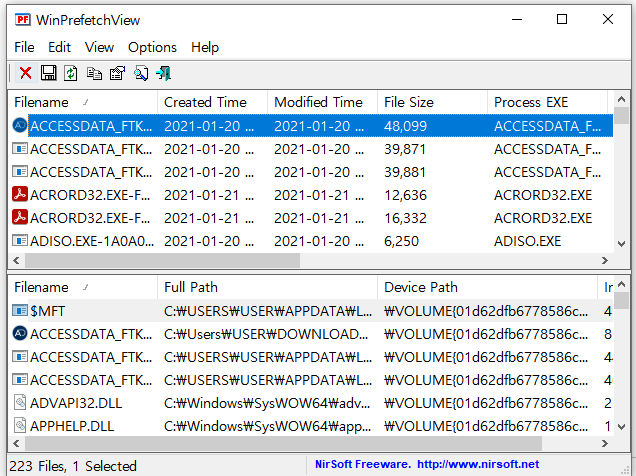This screenshot has width=636, height=476.
Task: Click the Acrobat icon on the 16,332 row
Action: click(x=19, y=218)
